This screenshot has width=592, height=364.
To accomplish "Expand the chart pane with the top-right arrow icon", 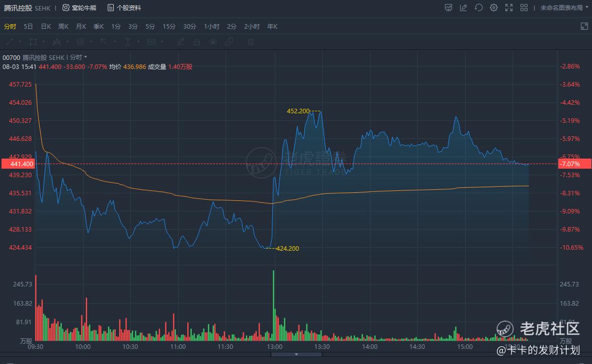I will tap(584, 26).
